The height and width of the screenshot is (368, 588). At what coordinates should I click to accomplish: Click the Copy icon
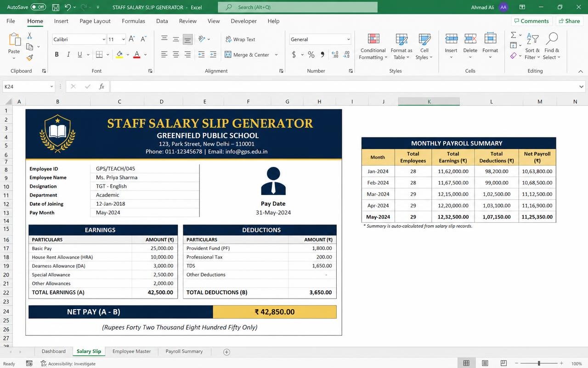pos(30,46)
